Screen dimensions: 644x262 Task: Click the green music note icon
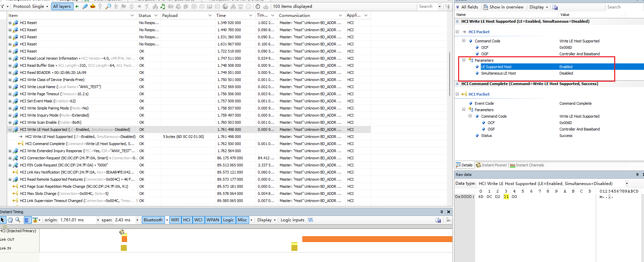tap(163, 6)
